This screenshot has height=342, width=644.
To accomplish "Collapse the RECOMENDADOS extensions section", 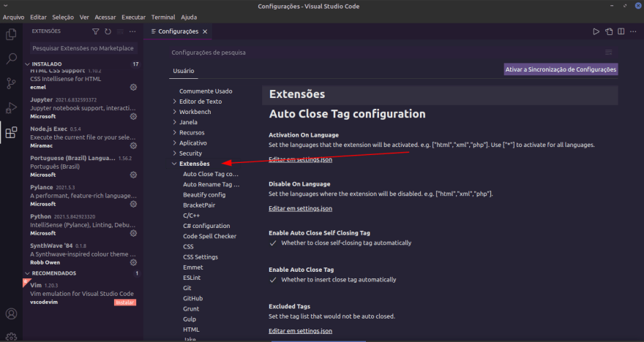I will [28, 273].
